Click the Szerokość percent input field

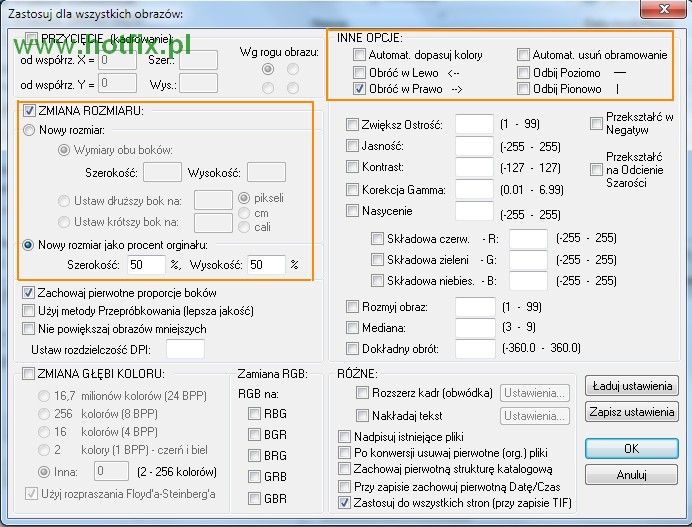tap(147, 265)
